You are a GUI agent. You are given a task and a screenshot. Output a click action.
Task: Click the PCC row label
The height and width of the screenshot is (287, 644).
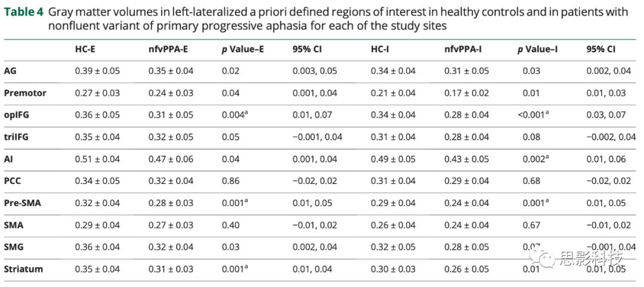click(13, 181)
